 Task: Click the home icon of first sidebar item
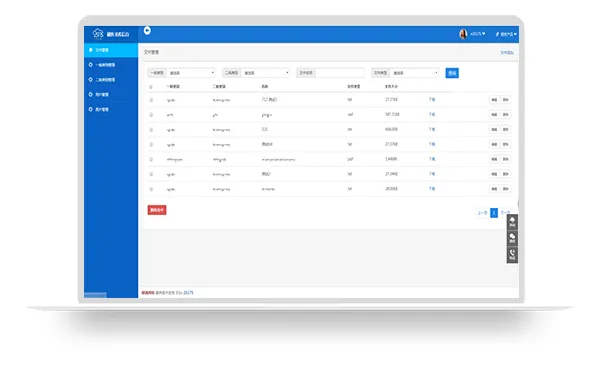click(x=91, y=50)
